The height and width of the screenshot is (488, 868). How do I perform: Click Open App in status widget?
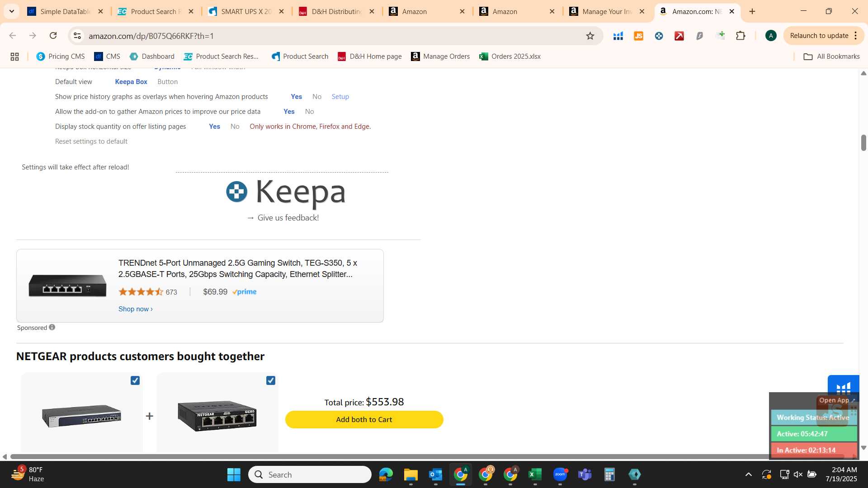pos(837,400)
